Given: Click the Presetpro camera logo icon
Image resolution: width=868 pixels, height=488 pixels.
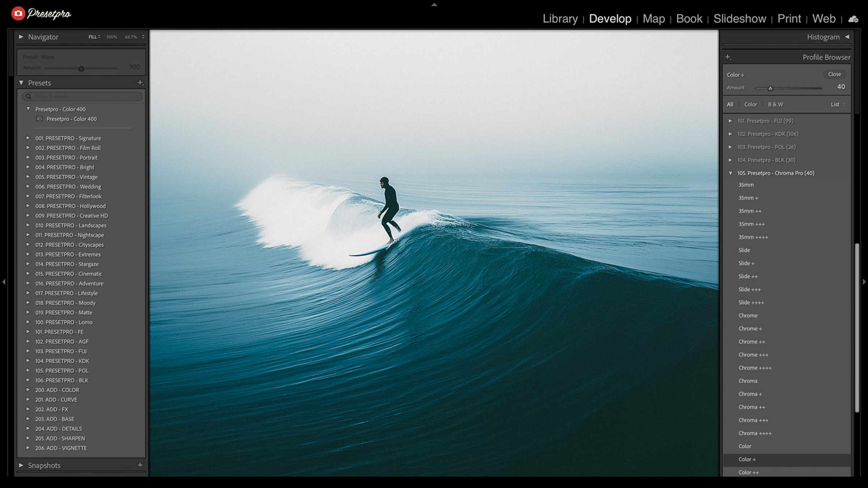Looking at the screenshot, I should [x=18, y=13].
